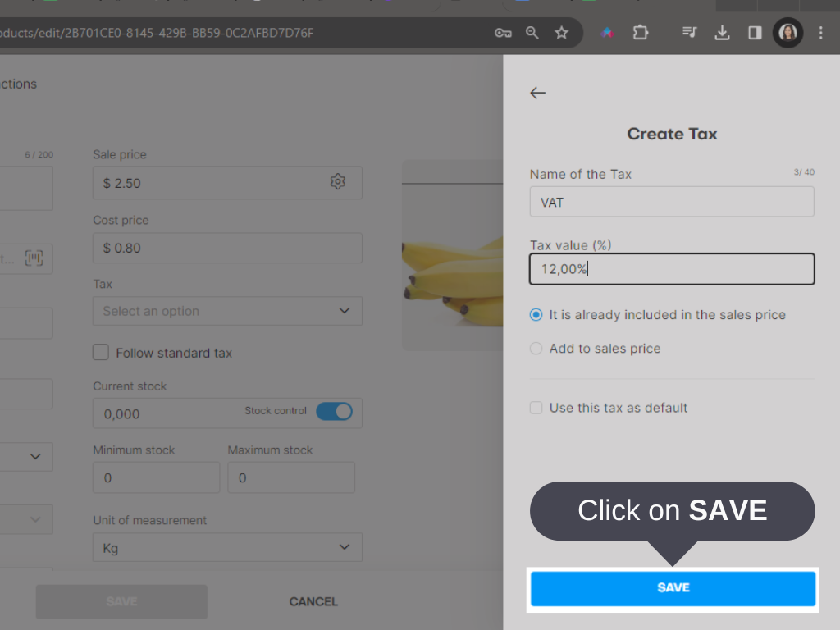
Task: Open the sale price settings gear icon
Action: (337, 181)
